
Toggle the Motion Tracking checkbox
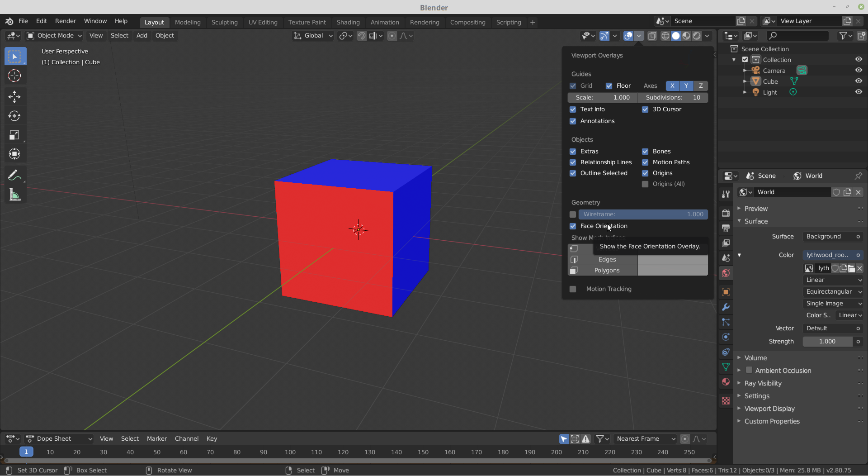(573, 289)
